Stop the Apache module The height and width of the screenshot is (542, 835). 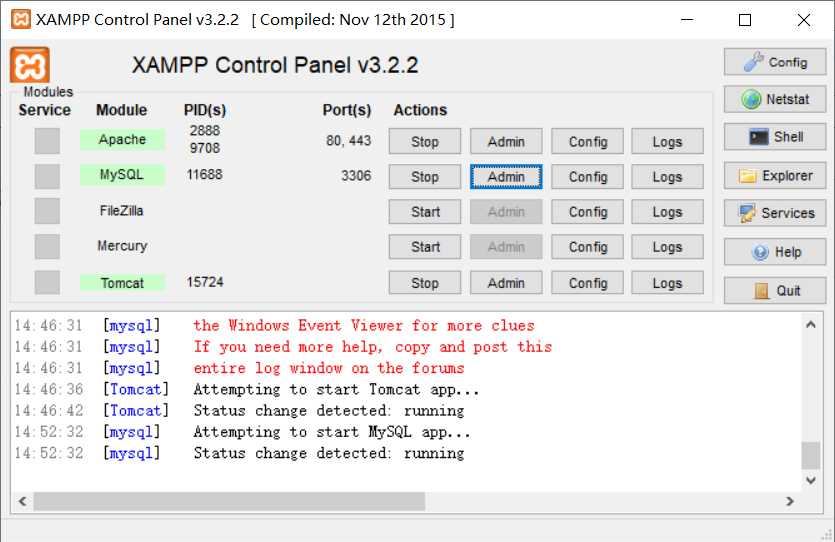(425, 141)
